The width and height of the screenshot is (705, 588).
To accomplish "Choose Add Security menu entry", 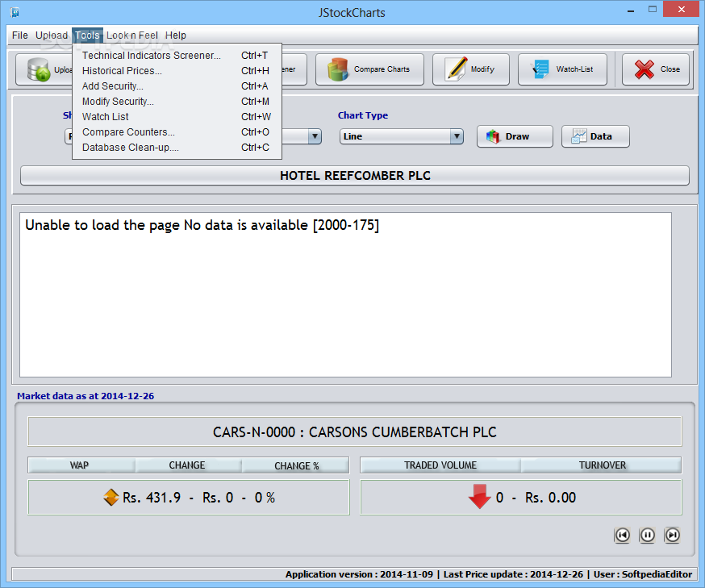I will pyautogui.click(x=177, y=85).
